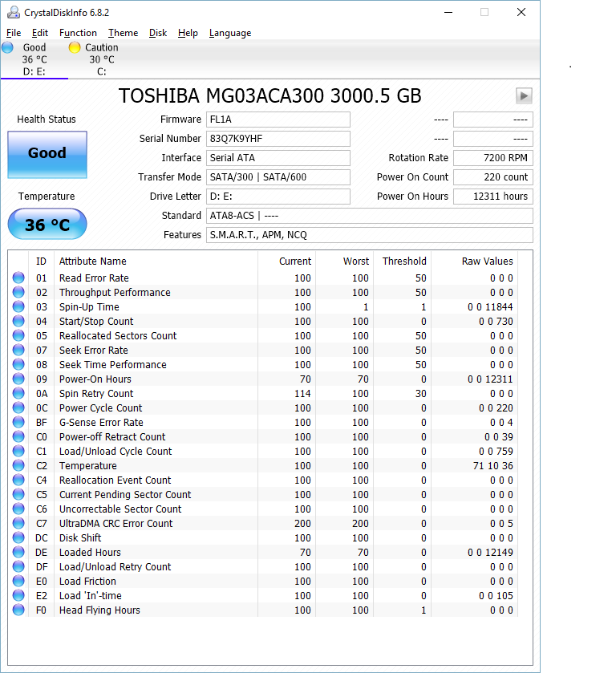Click the ID column header

(41, 261)
